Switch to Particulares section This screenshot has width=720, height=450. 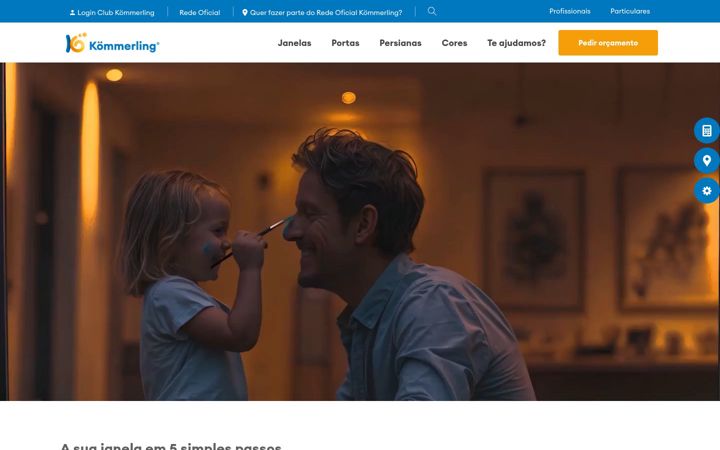[x=630, y=11]
